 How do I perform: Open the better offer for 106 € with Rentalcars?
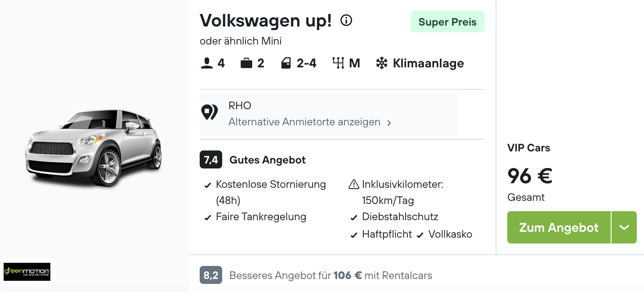coord(331,275)
